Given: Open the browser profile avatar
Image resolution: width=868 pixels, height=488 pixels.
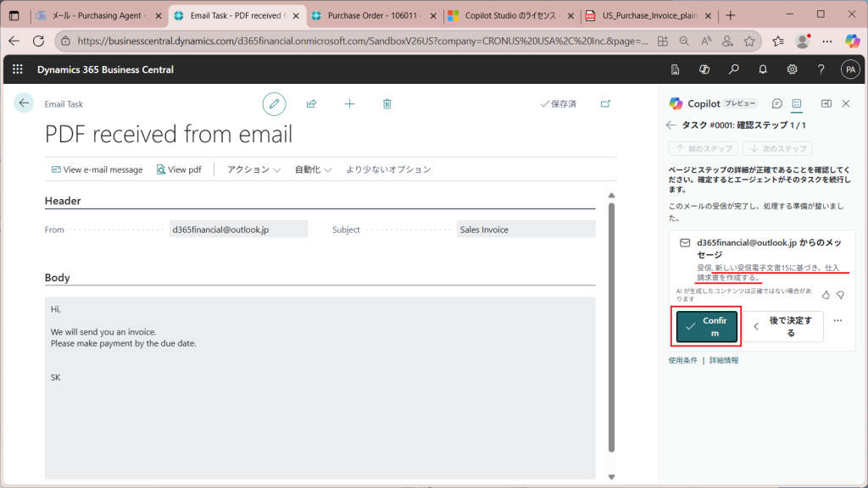Looking at the screenshot, I should tap(803, 41).
